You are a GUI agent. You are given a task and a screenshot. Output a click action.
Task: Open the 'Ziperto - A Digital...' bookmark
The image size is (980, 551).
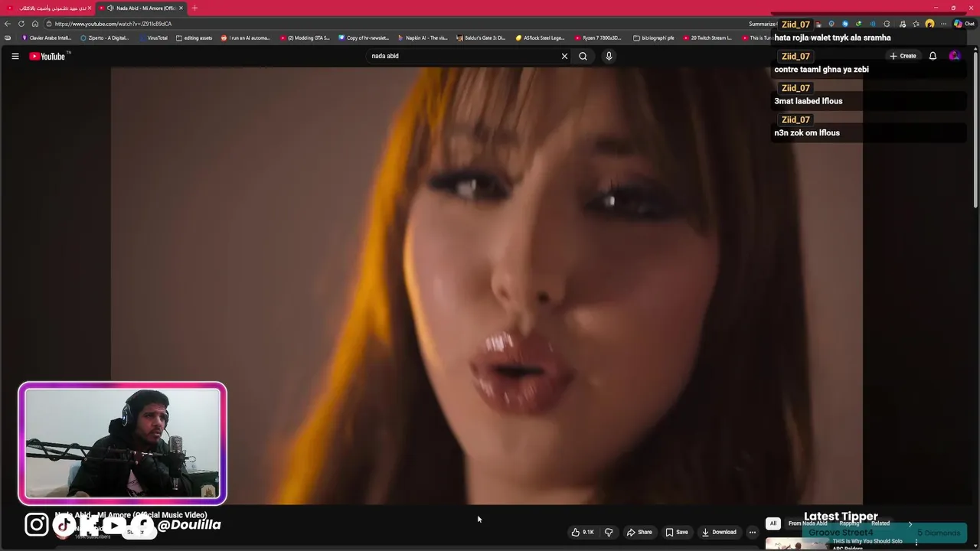[105, 37]
